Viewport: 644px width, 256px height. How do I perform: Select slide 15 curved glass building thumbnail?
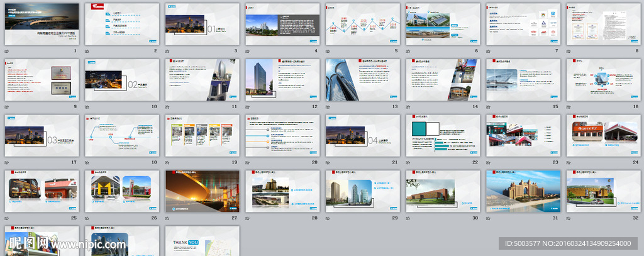524,80
